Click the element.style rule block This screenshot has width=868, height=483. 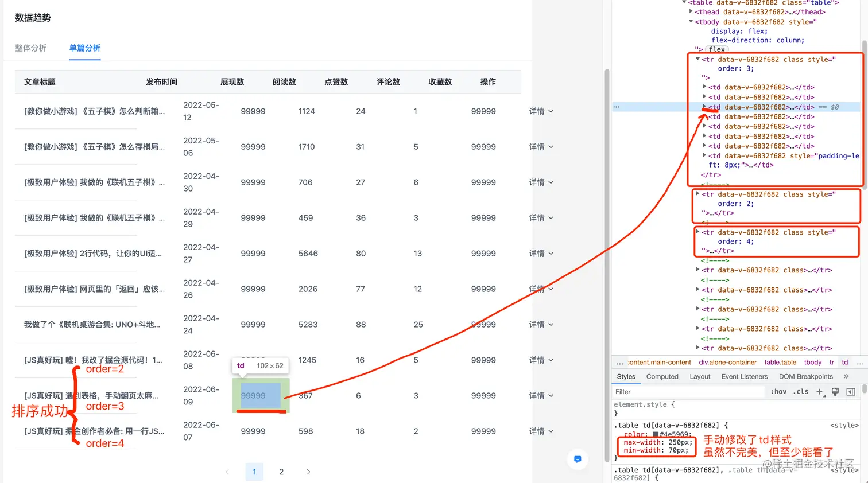pos(737,408)
